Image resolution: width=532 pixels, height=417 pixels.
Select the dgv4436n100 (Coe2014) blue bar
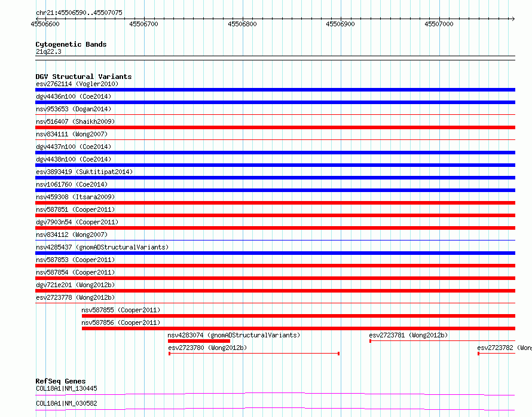click(x=275, y=102)
